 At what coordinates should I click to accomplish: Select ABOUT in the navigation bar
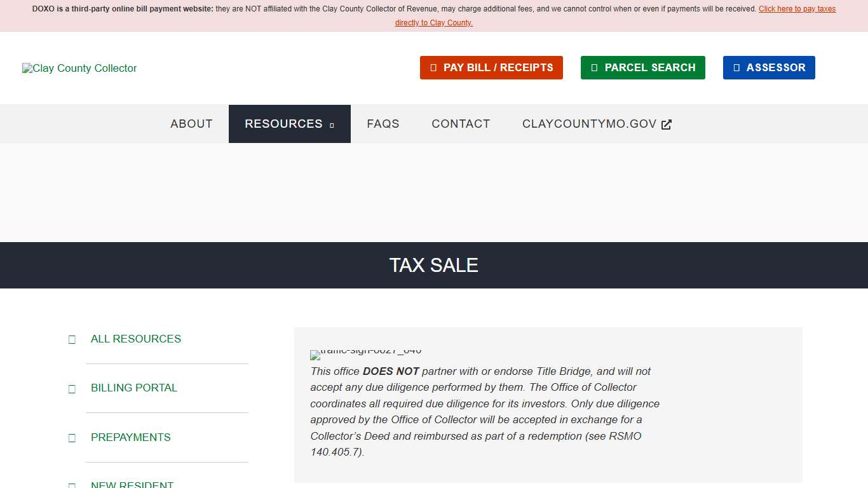[x=191, y=124]
